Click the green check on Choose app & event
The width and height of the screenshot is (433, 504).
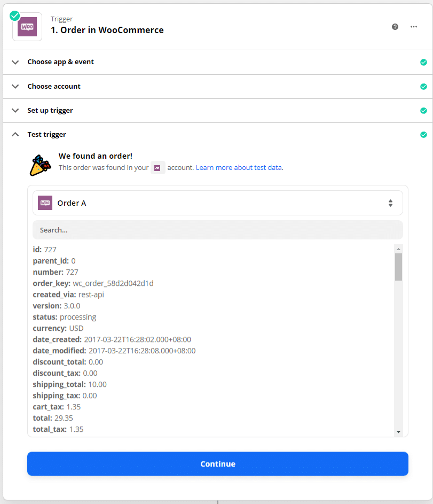(x=423, y=62)
